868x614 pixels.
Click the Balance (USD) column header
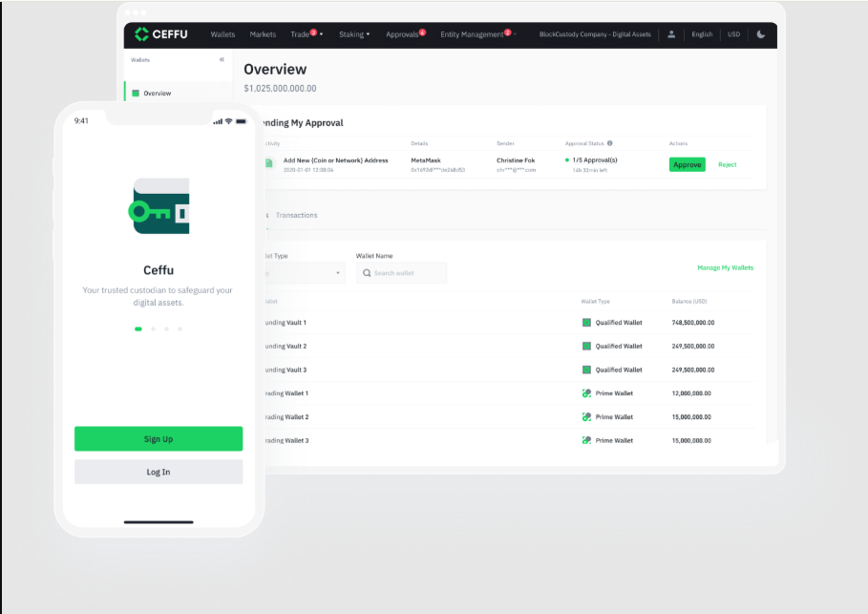click(689, 301)
